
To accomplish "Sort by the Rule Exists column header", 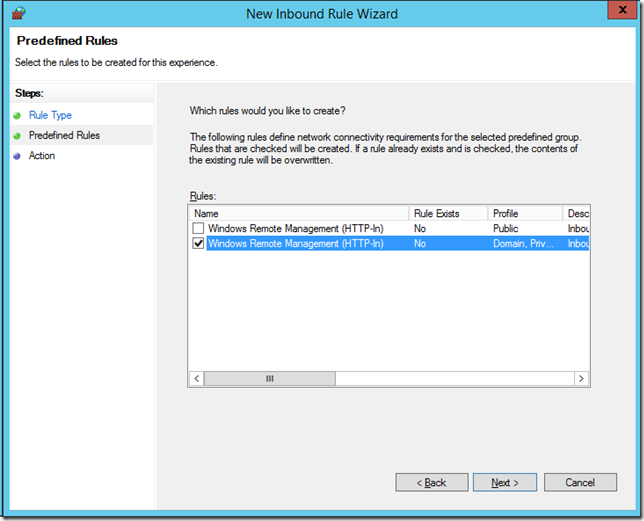I will click(x=448, y=213).
